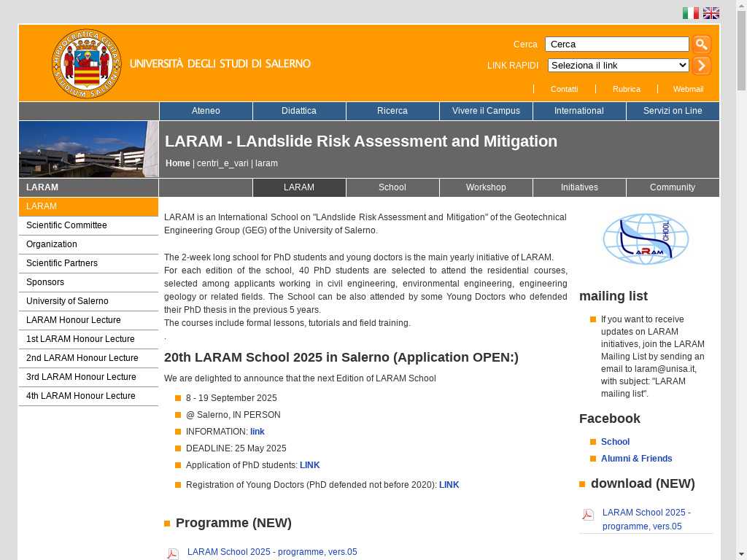The height and width of the screenshot is (560, 747).
Task: Click the University of Salerno crest logo
Action: pyautogui.click(x=86, y=64)
